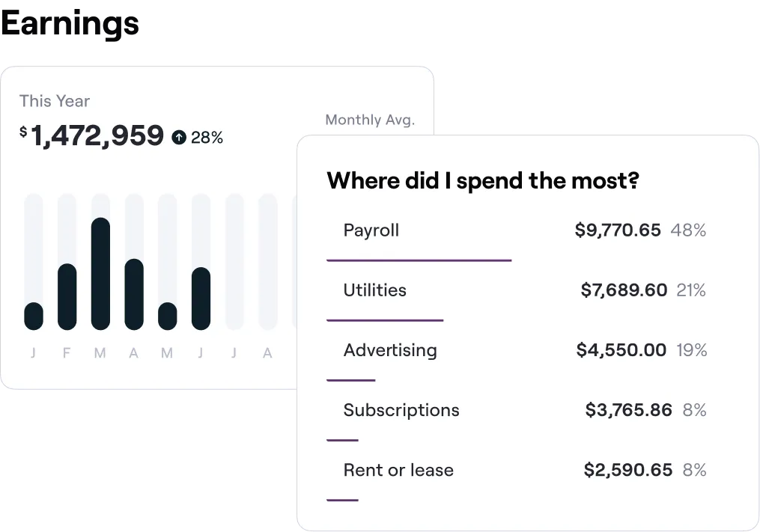The width and height of the screenshot is (760, 532).
Task: Click the June bar in earnings chart
Action: [201, 299]
